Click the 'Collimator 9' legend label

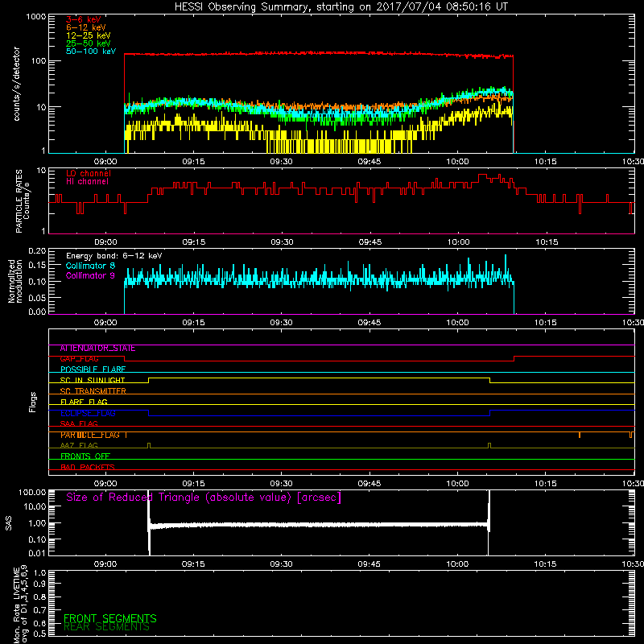[91, 275]
